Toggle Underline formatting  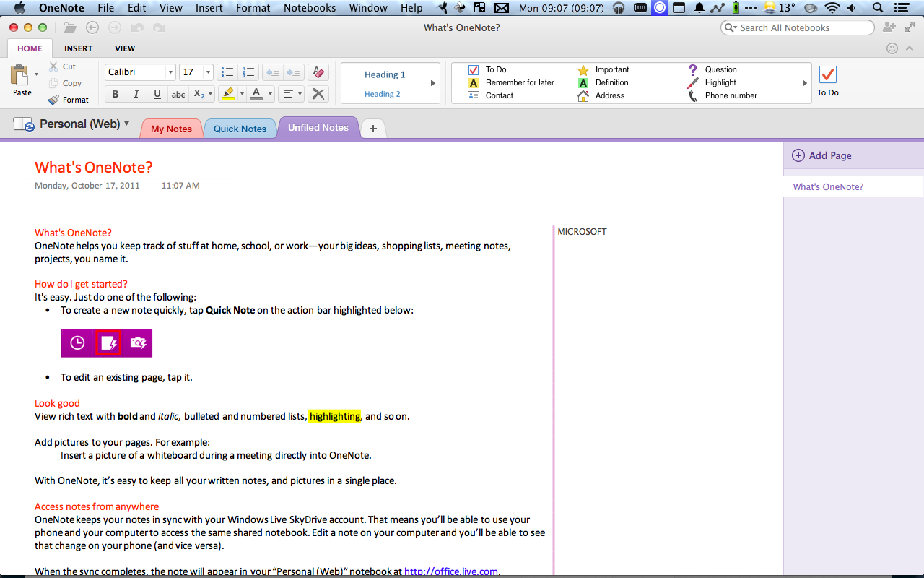pos(157,94)
